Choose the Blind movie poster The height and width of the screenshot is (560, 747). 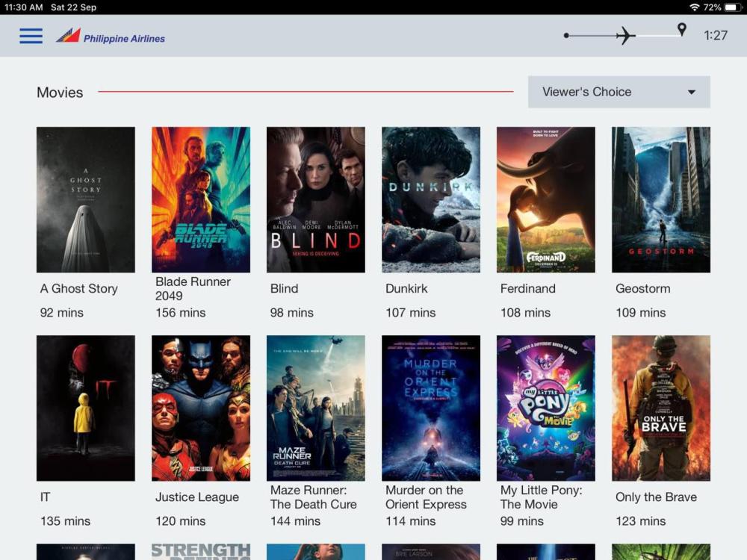(x=316, y=199)
